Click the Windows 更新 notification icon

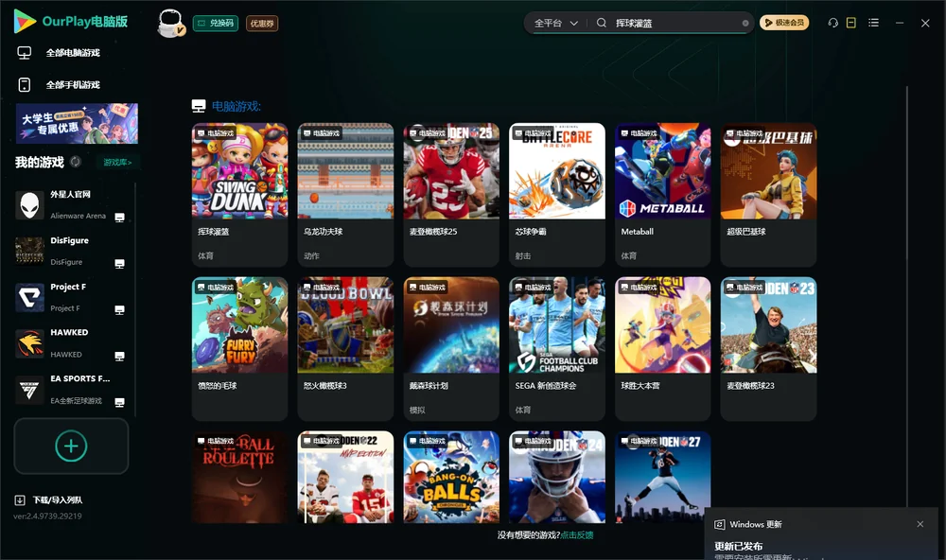(x=720, y=525)
